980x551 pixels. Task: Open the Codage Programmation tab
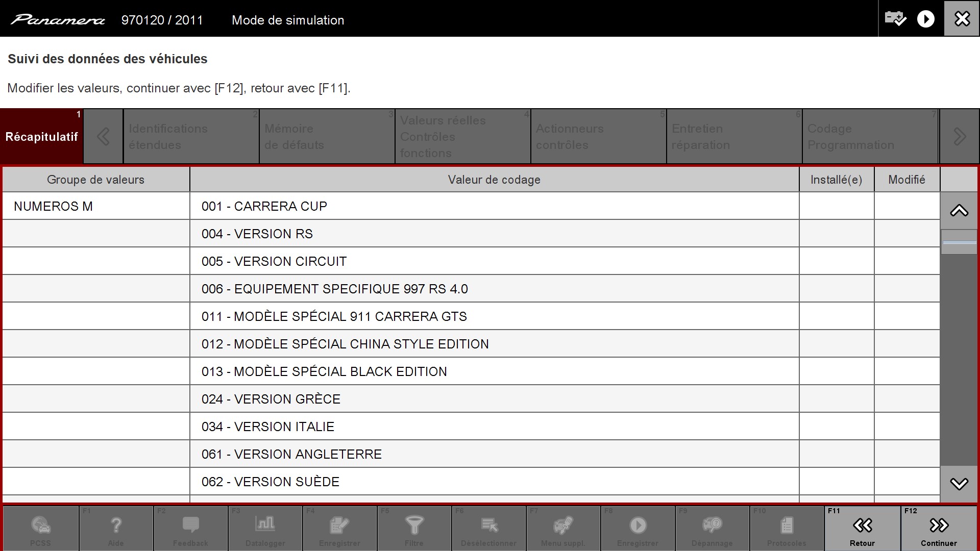(870, 136)
